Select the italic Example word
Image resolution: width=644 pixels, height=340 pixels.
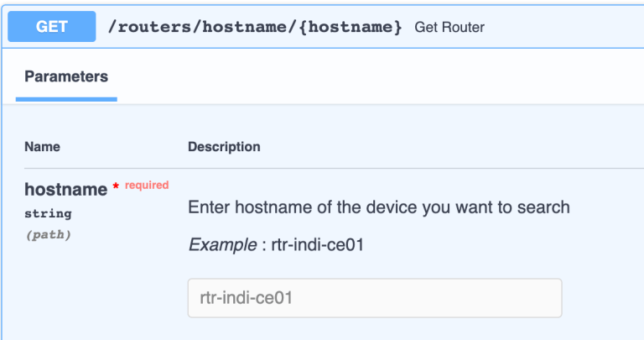point(222,245)
